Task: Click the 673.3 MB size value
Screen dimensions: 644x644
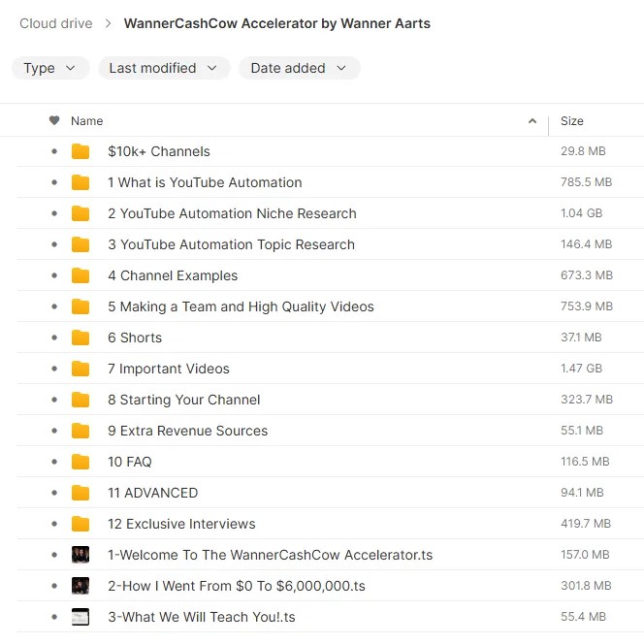Action: 587,275
